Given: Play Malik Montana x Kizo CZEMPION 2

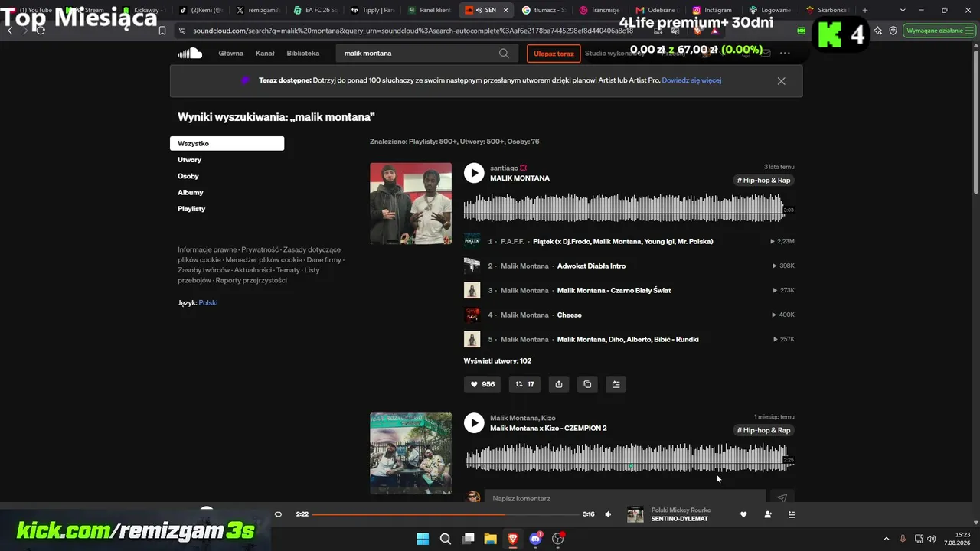Looking at the screenshot, I should (474, 422).
